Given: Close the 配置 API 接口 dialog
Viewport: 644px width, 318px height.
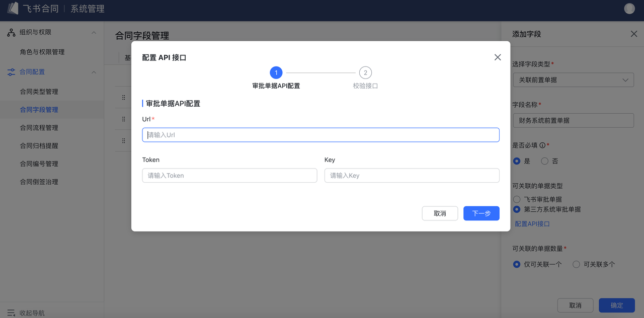Looking at the screenshot, I should pos(498,57).
